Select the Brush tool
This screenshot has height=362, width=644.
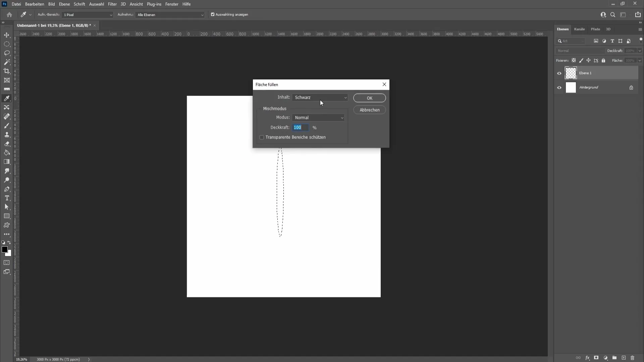[x=7, y=126]
